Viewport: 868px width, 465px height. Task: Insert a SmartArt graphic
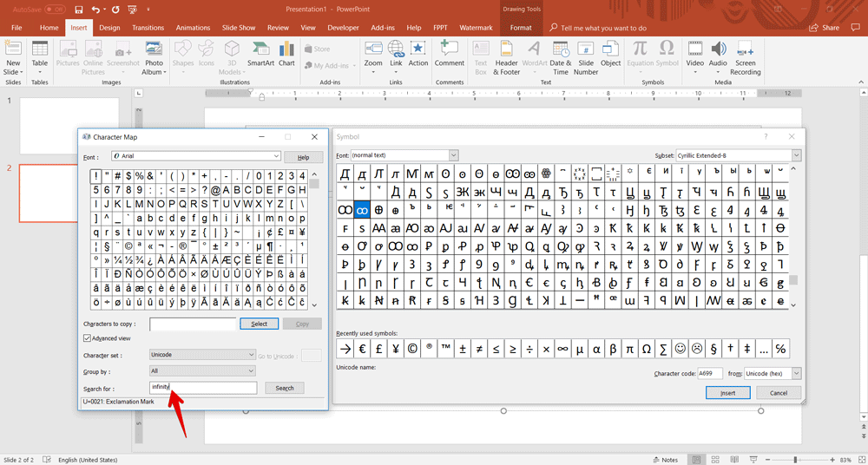pyautogui.click(x=260, y=54)
